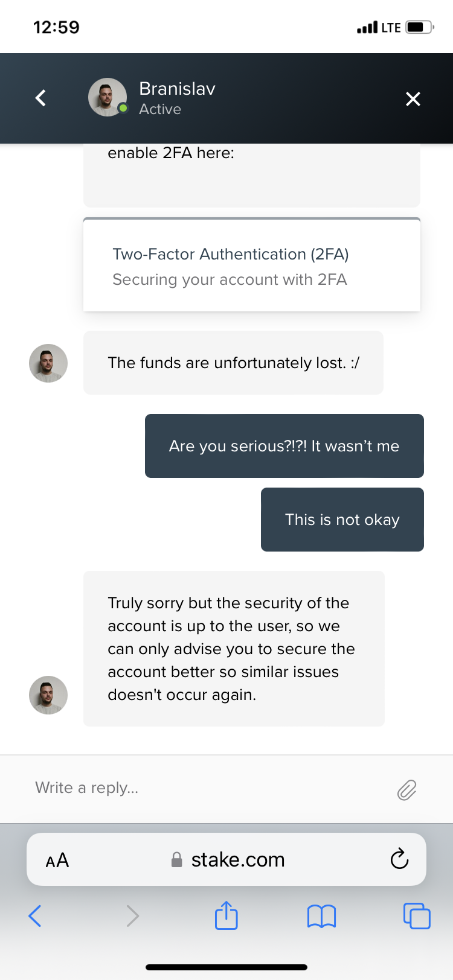The width and height of the screenshot is (453, 980).
Task: Tap the padlock icon next to stake.com
Action: coord(177,859)
